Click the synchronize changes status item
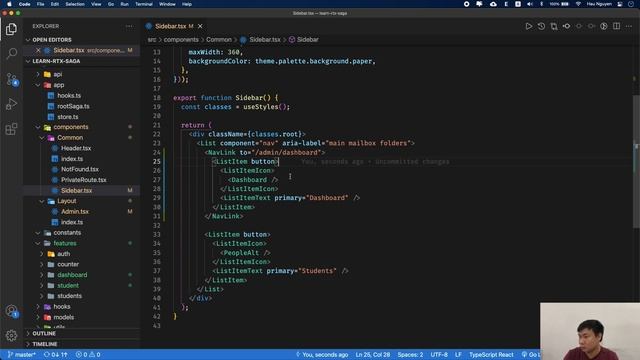This screenshot has width=640, height=360. 56,355
